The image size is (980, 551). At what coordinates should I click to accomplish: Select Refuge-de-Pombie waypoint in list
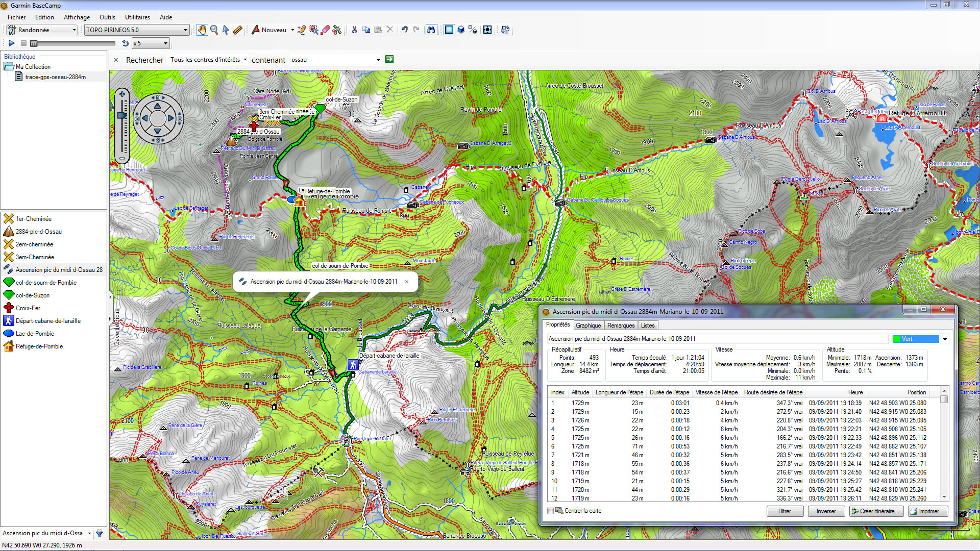point(39,346)
